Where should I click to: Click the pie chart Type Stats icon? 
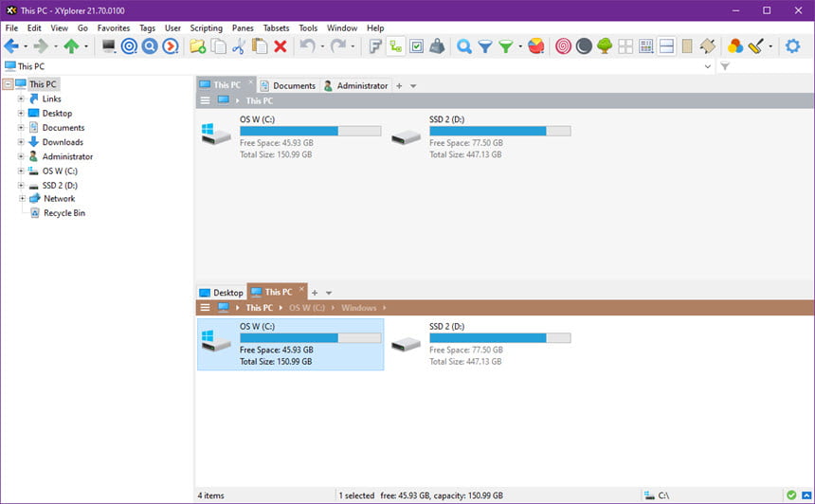click(x=535, y=46)
